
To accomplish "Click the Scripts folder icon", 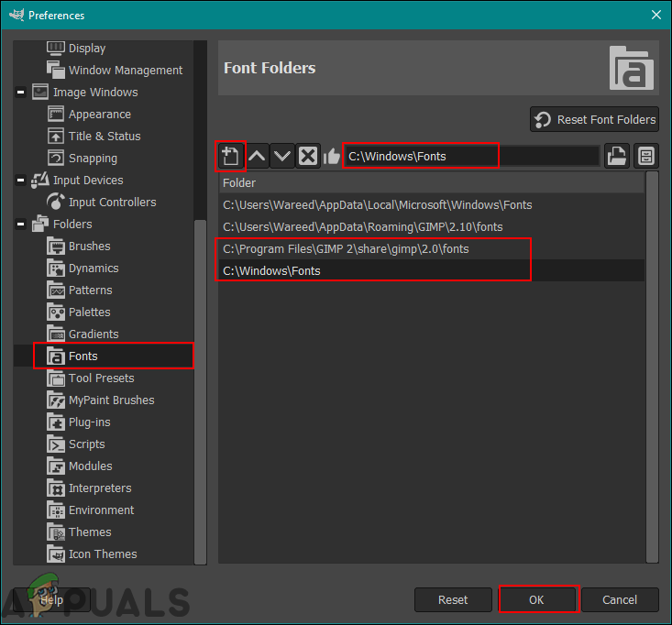I will click(x=56, y=444).
